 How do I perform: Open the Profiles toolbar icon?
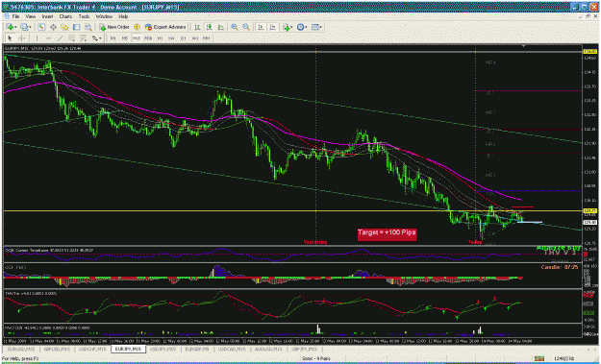click(25, 27)
